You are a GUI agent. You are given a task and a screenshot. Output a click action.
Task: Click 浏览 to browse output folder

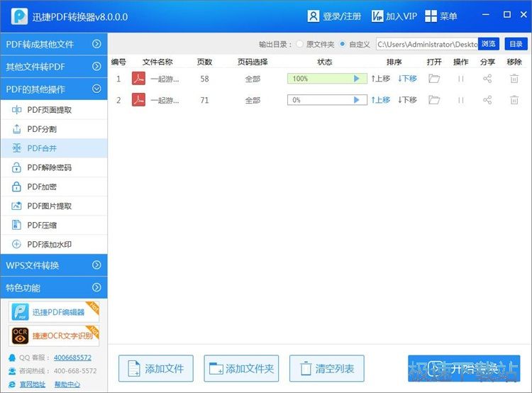tap(489, 44)
